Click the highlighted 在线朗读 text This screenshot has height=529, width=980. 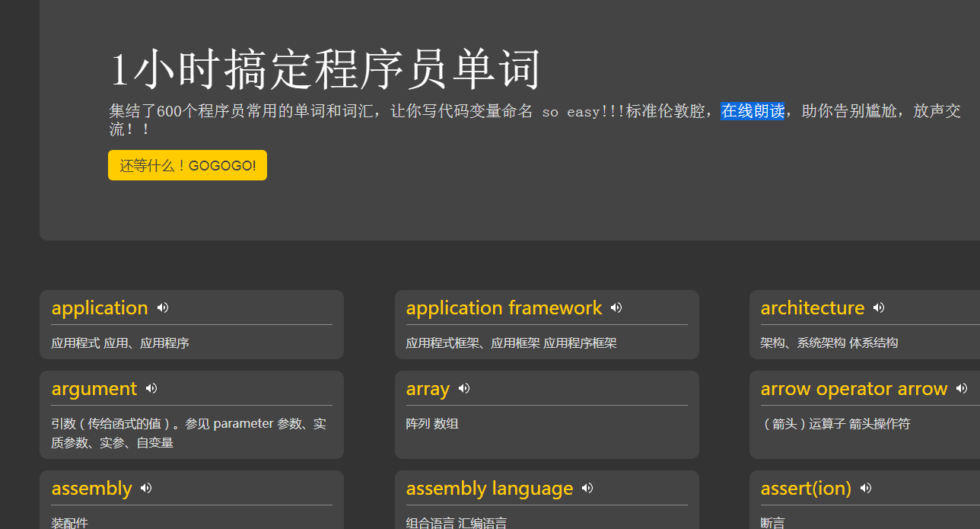(752, 111)
